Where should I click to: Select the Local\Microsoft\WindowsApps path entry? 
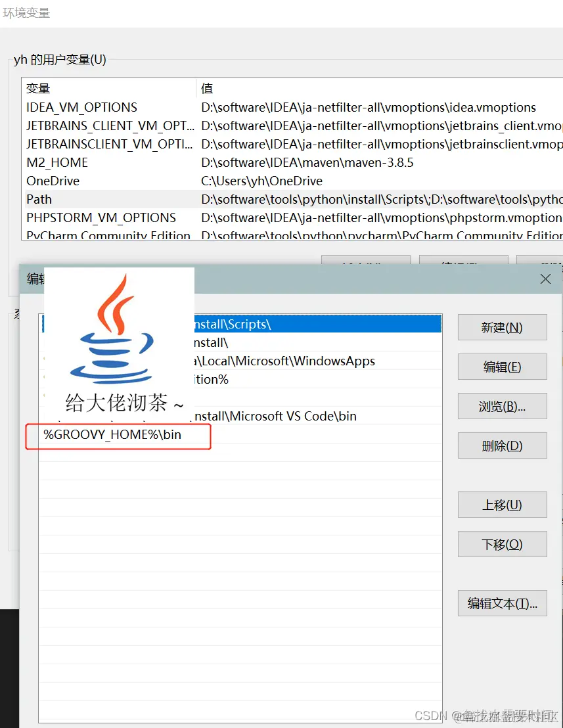[x=240, y=361]
